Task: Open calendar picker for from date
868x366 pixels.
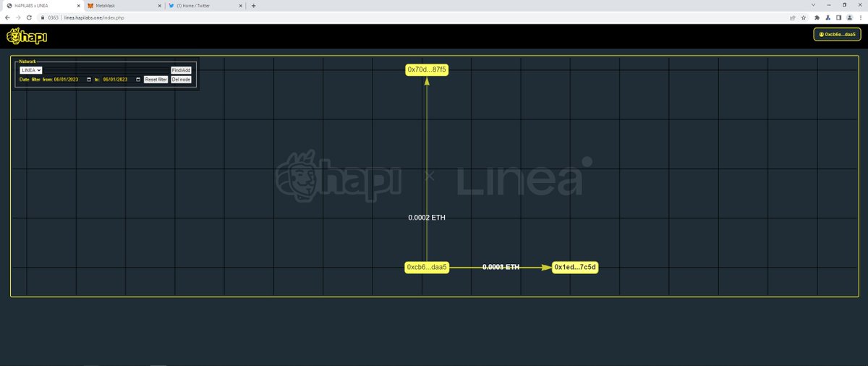Action: [x=89, y=80]
